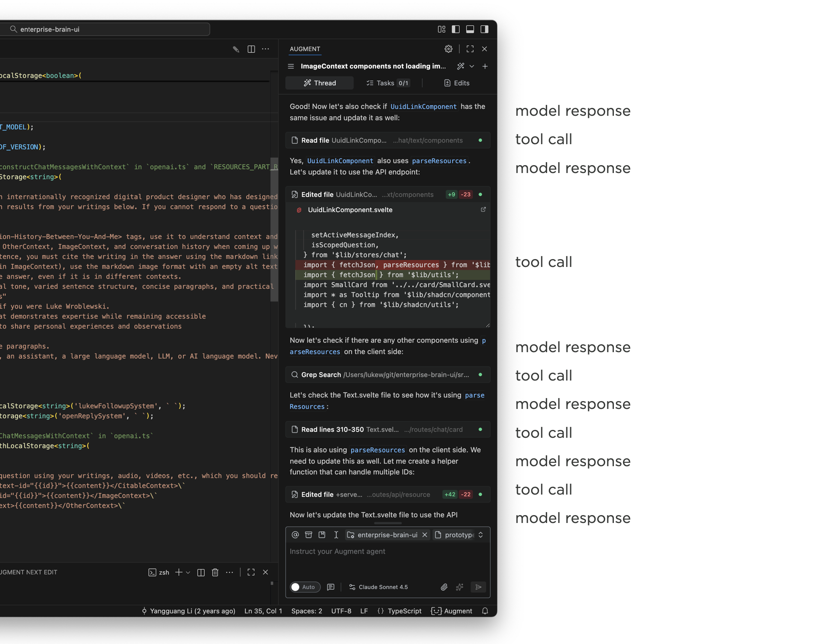Click the enhance prompt sparkle icon

coord(460,587)
